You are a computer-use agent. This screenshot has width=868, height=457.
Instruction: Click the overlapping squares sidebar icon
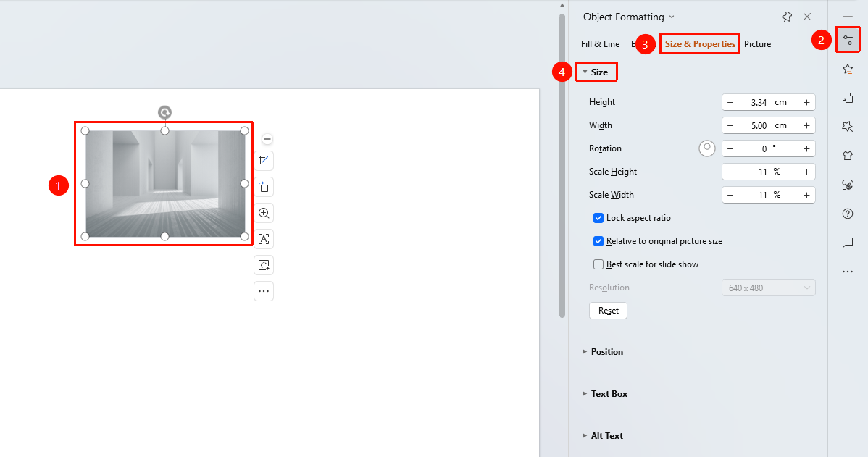coord(848,98)
